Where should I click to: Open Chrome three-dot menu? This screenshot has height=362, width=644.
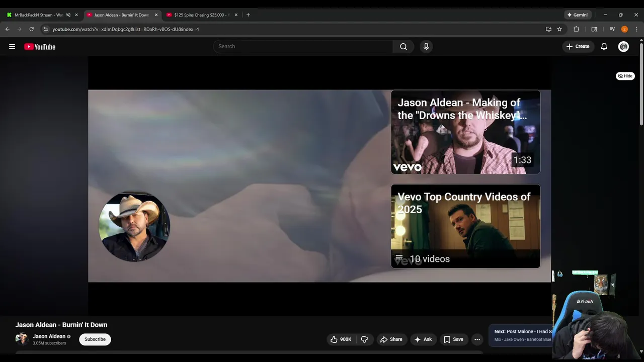pyautogui.click(x=636, y=29)
